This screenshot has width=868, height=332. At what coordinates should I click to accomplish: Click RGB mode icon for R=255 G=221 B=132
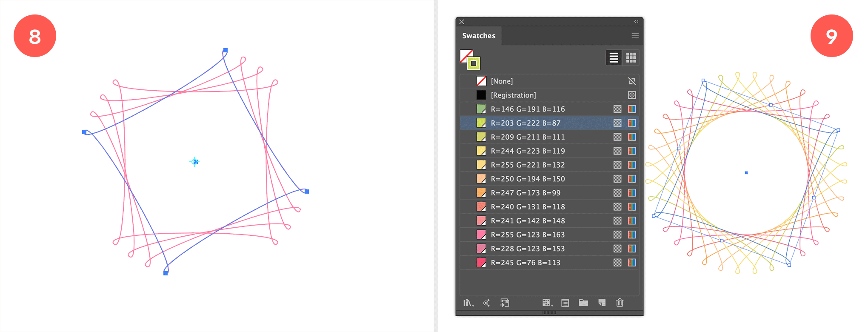point(632,165)
